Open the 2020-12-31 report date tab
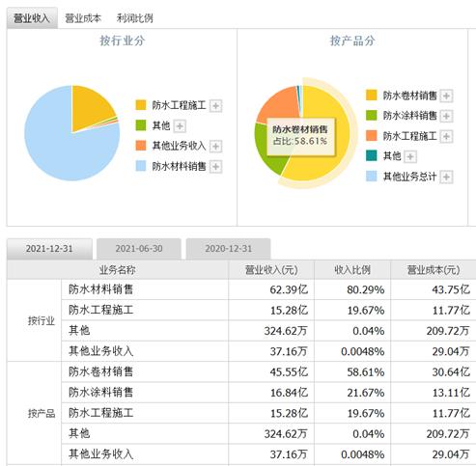 229,249
